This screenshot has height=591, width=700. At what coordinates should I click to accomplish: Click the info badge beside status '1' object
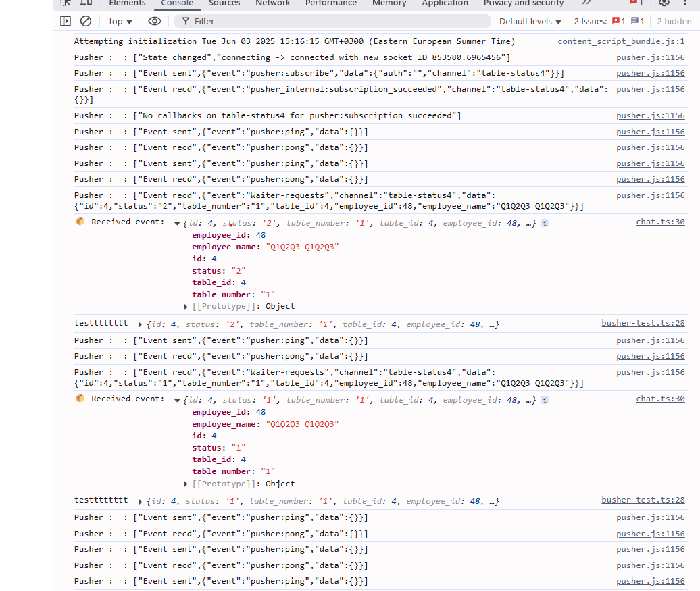pyautogui.click(x=545, y=400)
